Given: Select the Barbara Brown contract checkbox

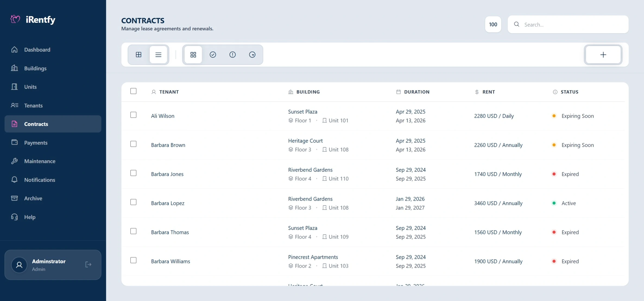Looking at the screenshot, I should 133,144.
